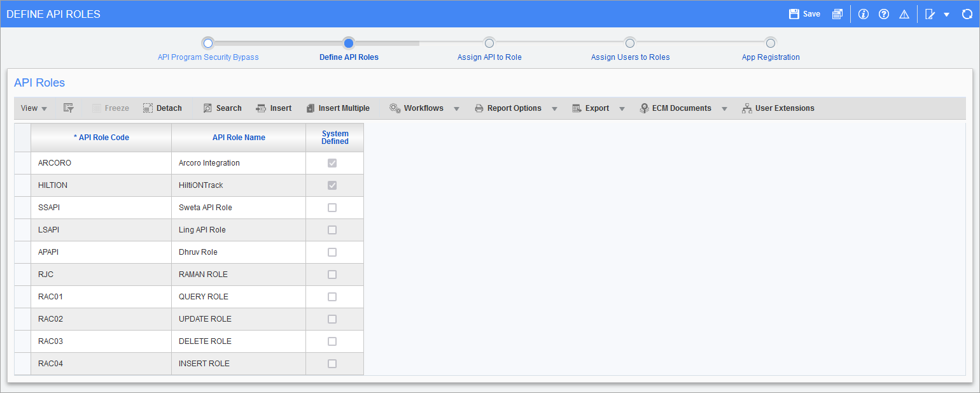980x393 pixels.
Task: Click the Detach icon
Action: 148,108
